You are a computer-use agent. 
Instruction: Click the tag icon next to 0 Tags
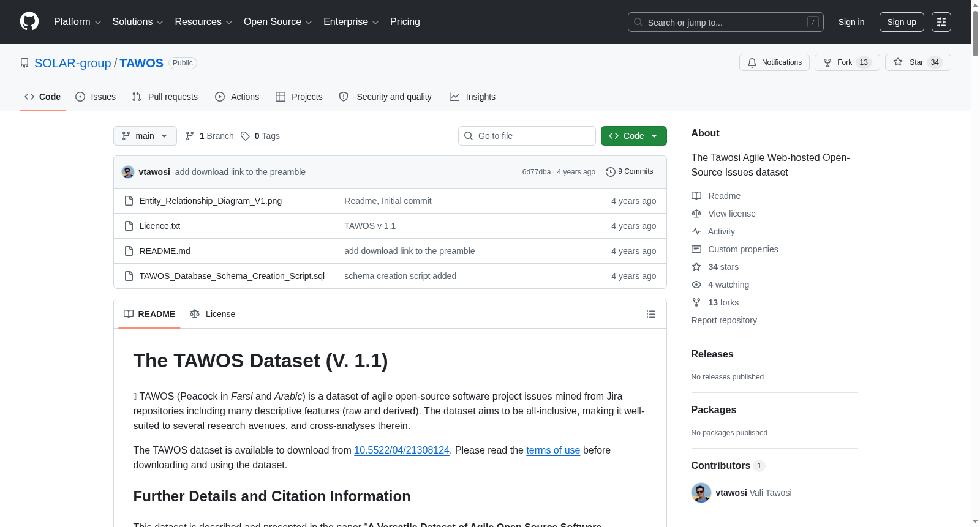[245, 136]
